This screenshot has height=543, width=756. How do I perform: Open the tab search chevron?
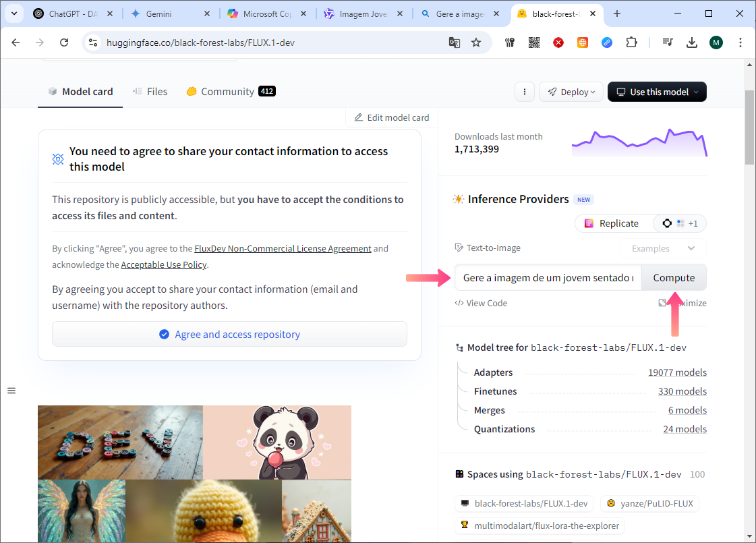[x=14, y=13]
